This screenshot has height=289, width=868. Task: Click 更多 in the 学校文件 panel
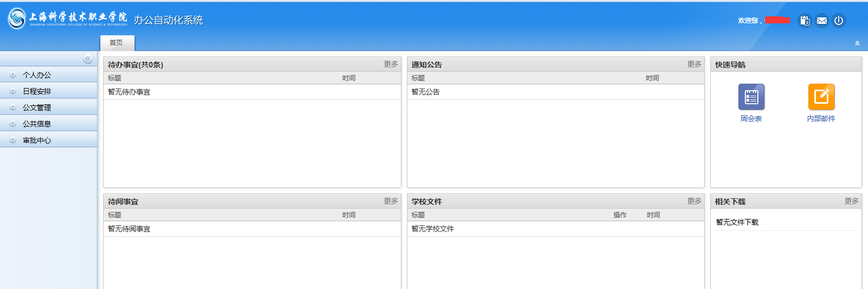click(x=694, y=201)
